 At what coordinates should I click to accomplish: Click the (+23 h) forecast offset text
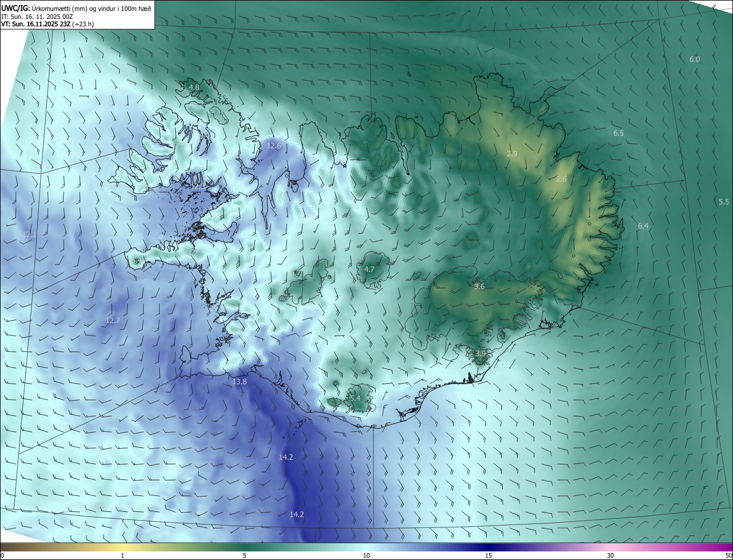point(83,24)
